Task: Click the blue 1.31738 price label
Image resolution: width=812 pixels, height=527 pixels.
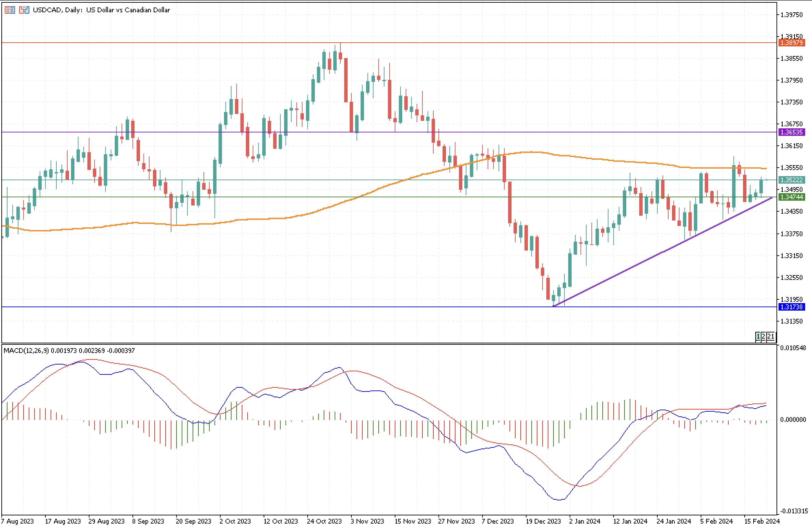Action: [792, 307]
